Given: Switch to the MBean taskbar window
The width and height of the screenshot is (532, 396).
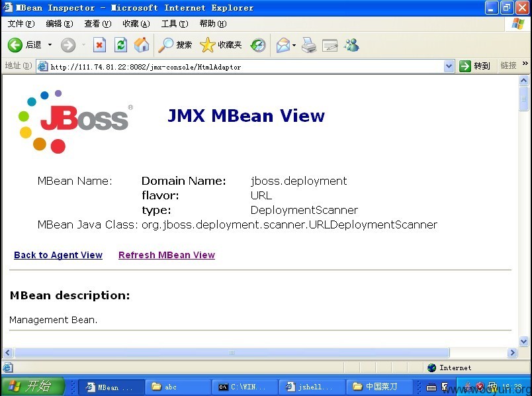Looking at the screenshot, I should click(x=111, y=387).
